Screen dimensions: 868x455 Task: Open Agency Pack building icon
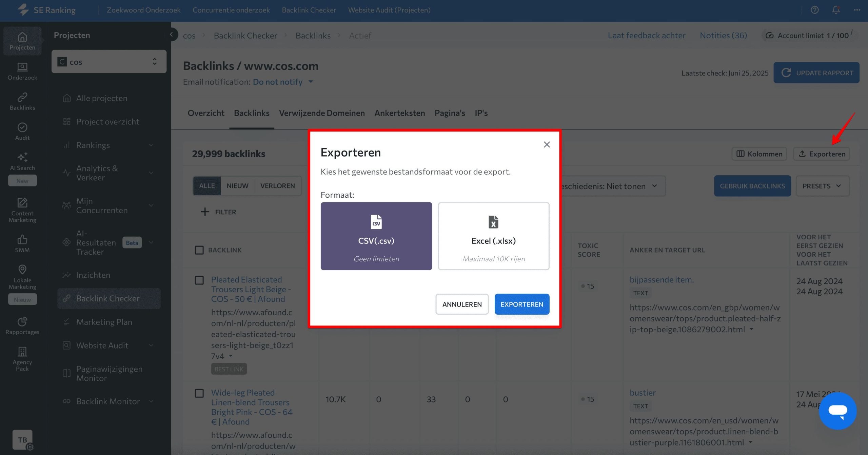point(22,351)
